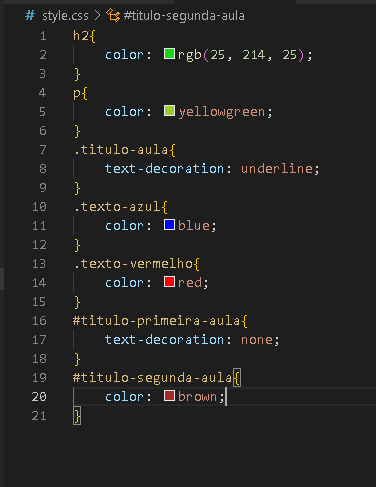Open the blue color swatch
The image size is (376, 487).
click(169, 225)
